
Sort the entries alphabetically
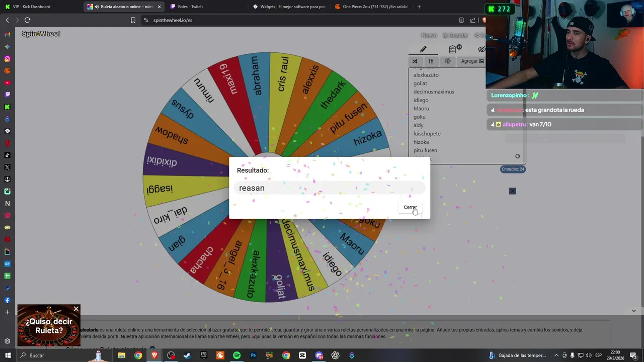point(431,61)
